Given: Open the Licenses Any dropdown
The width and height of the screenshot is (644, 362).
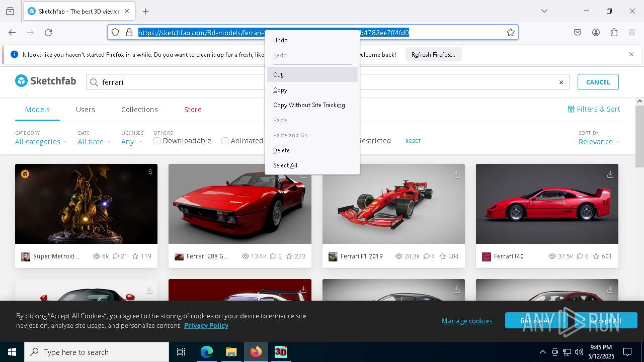Looking at the screenshot, I should (132, 142).
